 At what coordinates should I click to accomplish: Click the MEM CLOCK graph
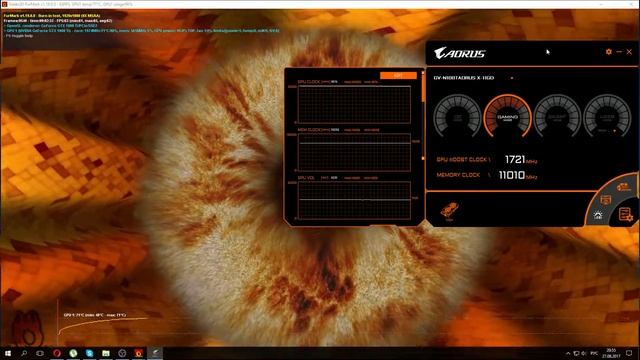click(354, 152)
